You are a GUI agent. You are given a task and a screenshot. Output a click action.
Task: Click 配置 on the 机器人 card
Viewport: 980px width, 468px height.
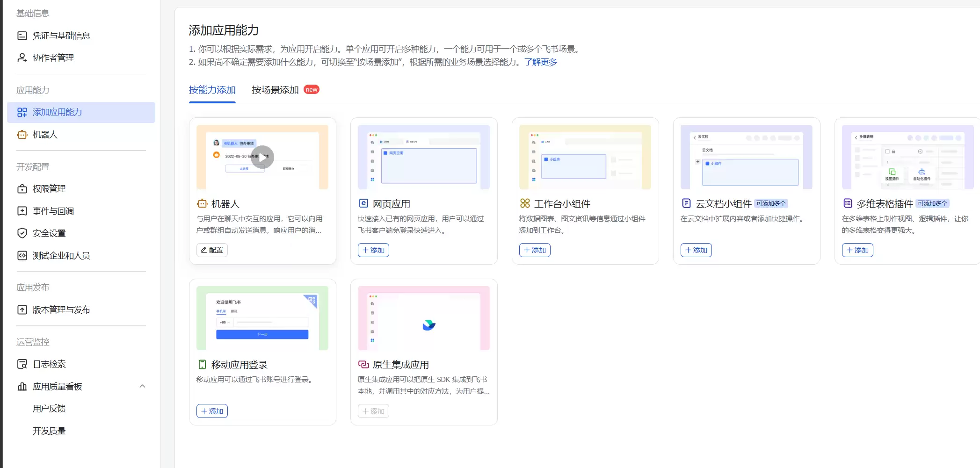coord(211,250)
